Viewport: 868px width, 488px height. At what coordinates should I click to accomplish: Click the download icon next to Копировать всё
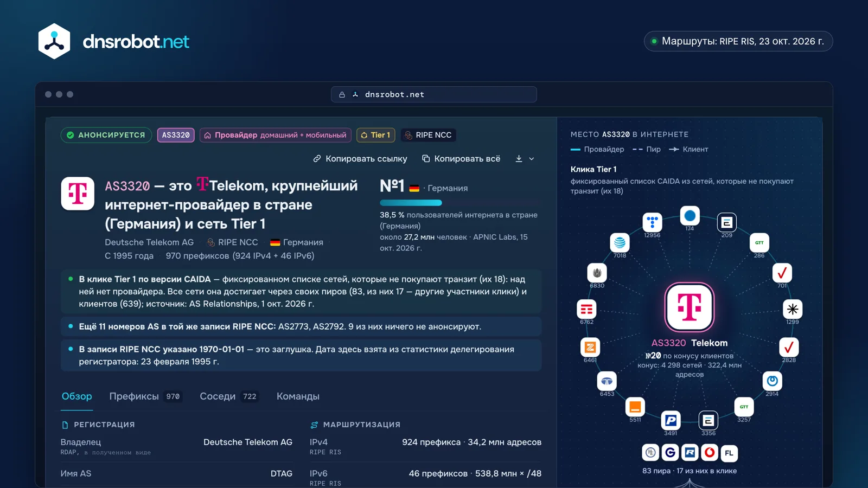point(519,158)
